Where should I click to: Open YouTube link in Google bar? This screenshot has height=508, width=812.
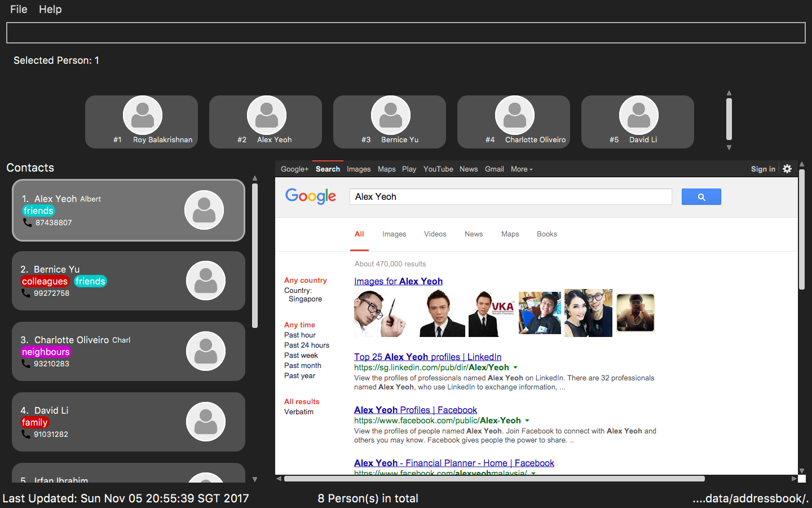tap(438, 169)
